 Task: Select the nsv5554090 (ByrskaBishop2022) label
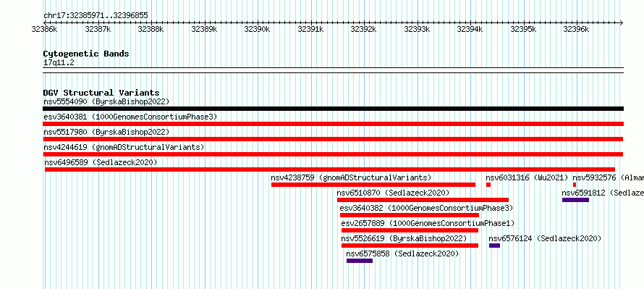click(x=106, y=101)
